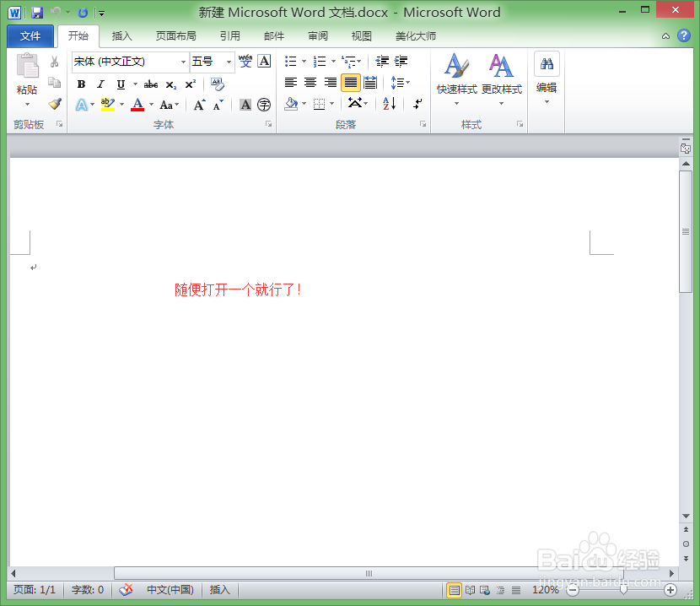The image size is (700, 606).
Task: Open the font size 五号 dropdown
Action: tap(229, 62)
